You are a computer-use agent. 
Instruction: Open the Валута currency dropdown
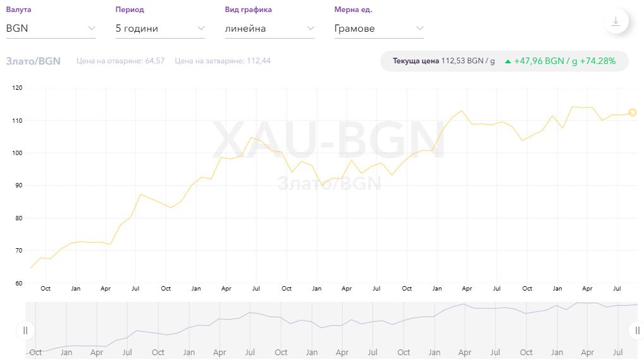pos(51,28)
